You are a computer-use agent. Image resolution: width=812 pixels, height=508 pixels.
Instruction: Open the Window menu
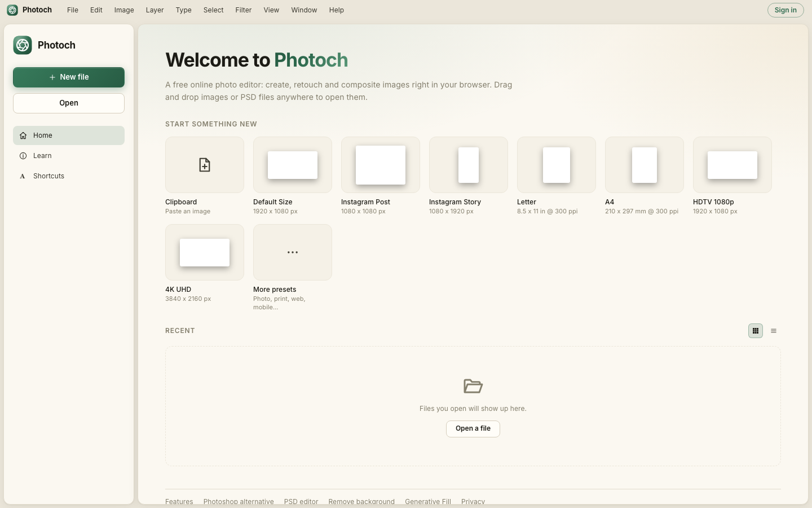click(x=304, y=10)
